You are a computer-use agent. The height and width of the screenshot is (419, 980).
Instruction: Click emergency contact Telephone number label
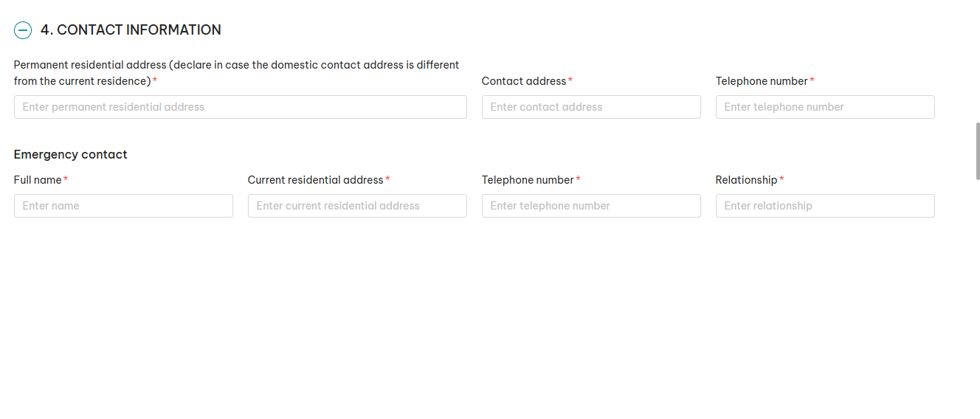[528, 180]
